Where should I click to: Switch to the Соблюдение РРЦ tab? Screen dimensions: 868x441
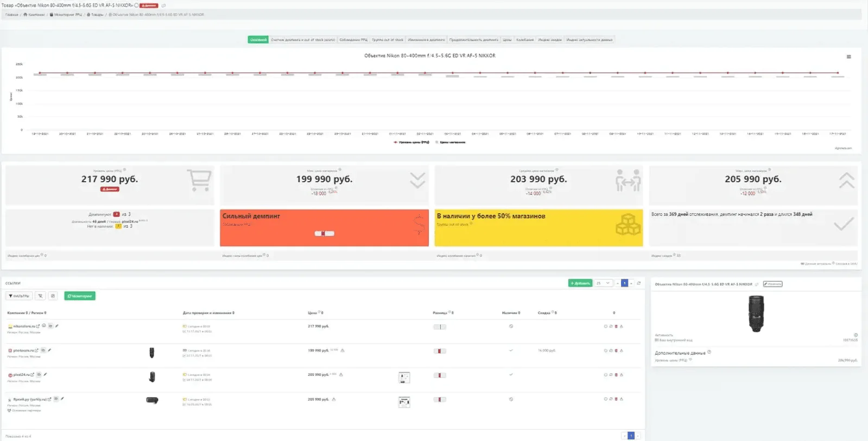point(353,40)
